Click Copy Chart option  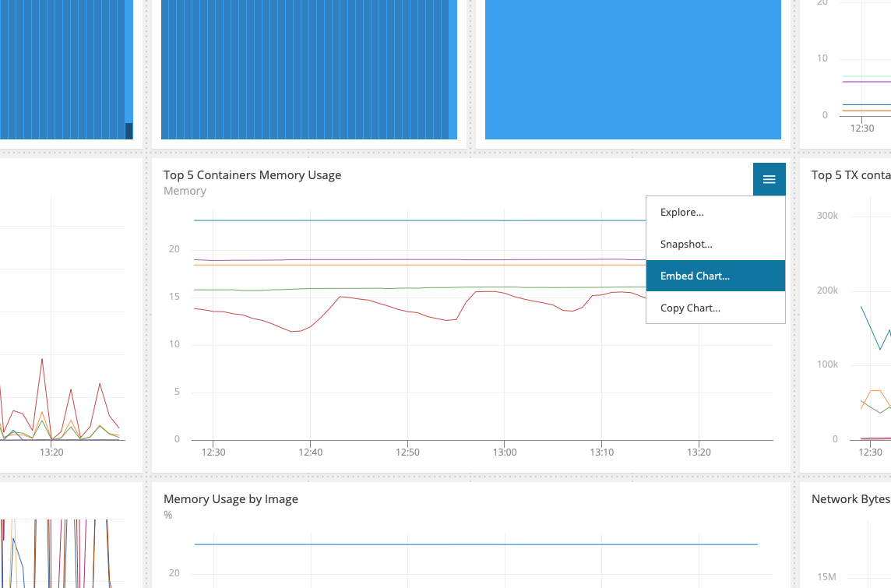tap(689, 308)
